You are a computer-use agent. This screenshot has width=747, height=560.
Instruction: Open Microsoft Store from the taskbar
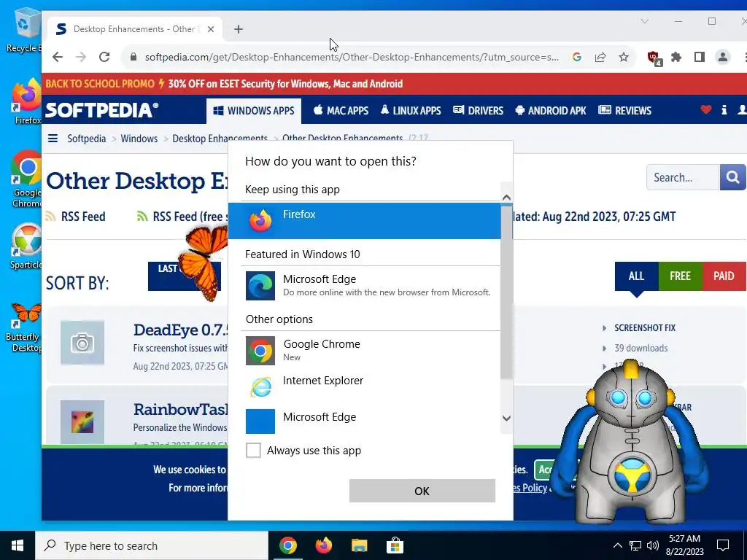395,545
